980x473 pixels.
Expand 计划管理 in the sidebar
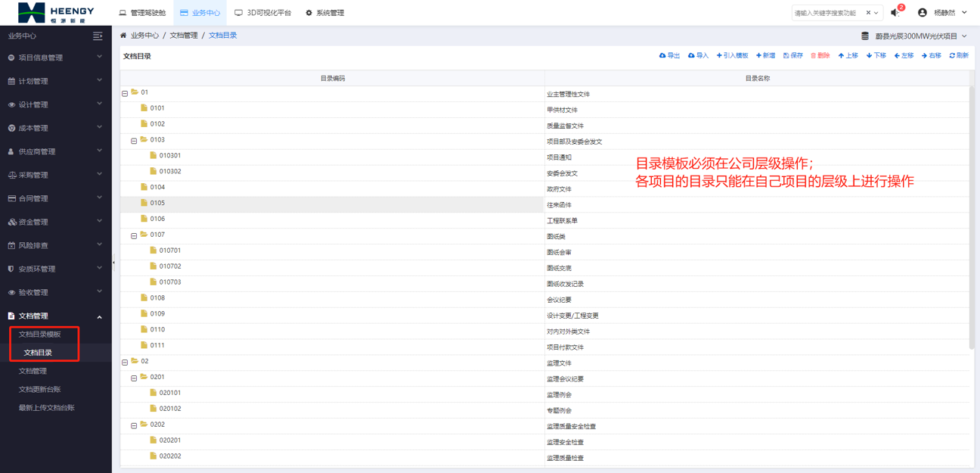[x=56, y=81]
